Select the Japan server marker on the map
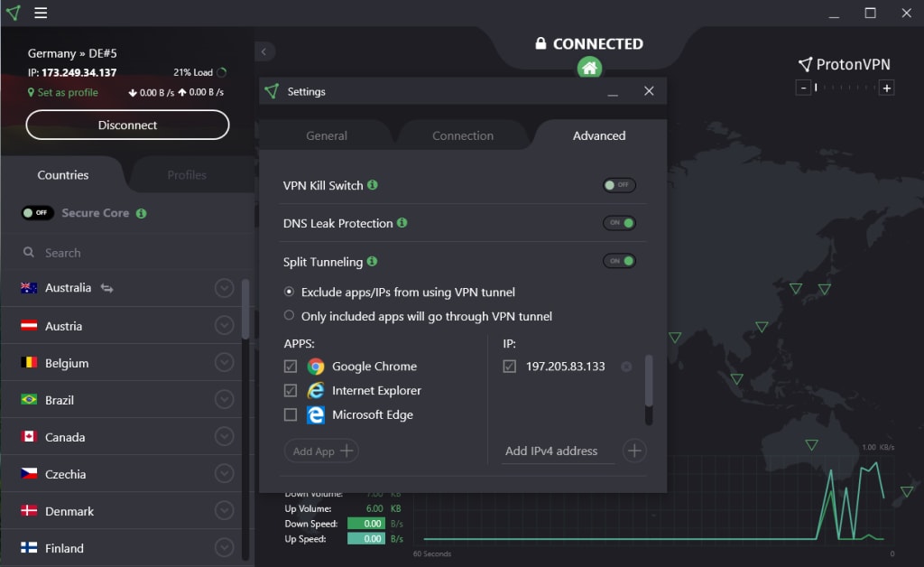The height and width of the screenshot is (567, 924). 825,289
